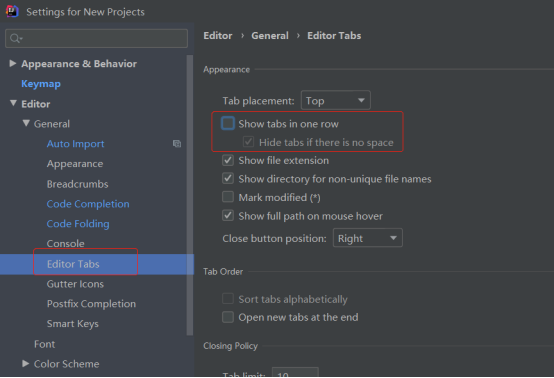Expand the Appearance & Behavior tree node
The image size is (554, 378).
click(x=13, y=63)
